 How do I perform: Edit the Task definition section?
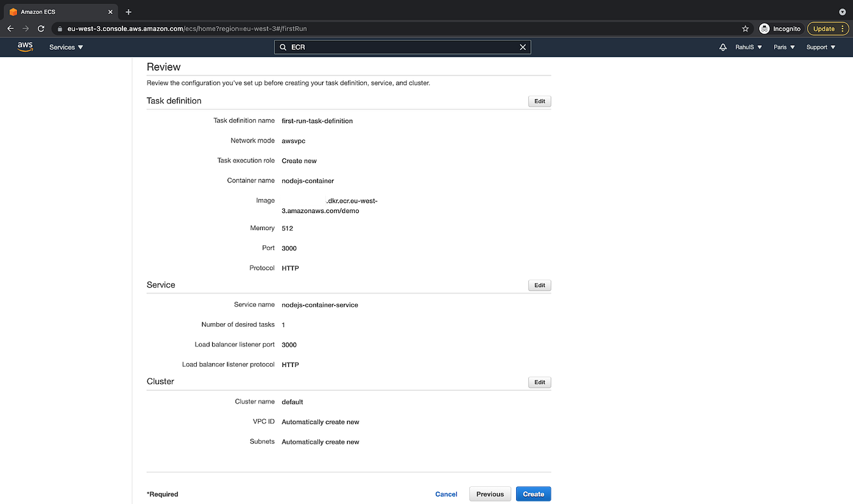coord(540,102)
